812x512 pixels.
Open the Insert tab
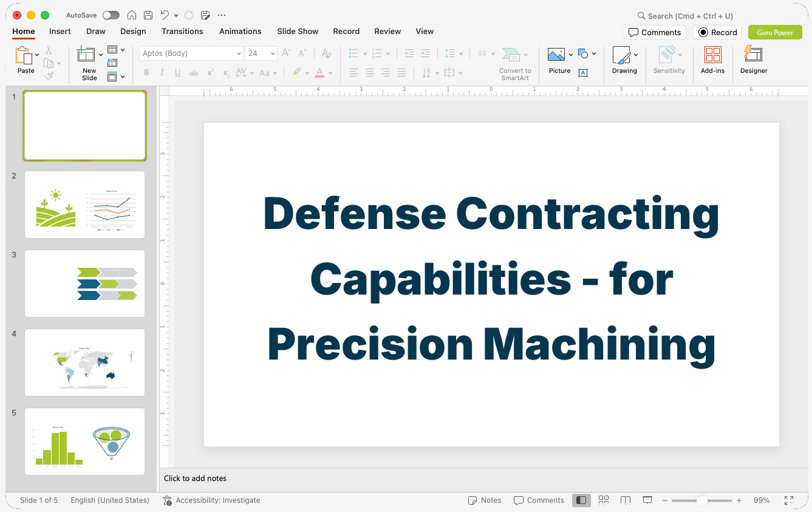[60, 31]
